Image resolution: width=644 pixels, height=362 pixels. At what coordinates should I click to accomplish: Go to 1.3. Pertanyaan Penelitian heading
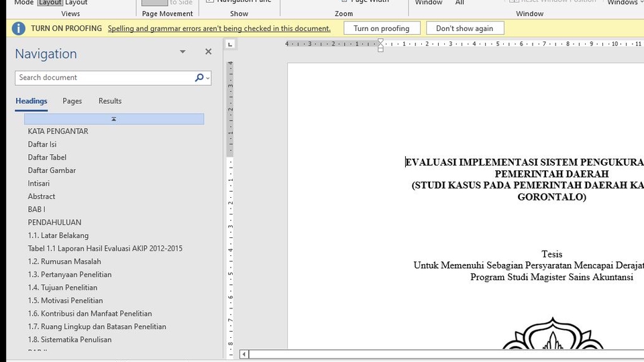tap(70, 275)
